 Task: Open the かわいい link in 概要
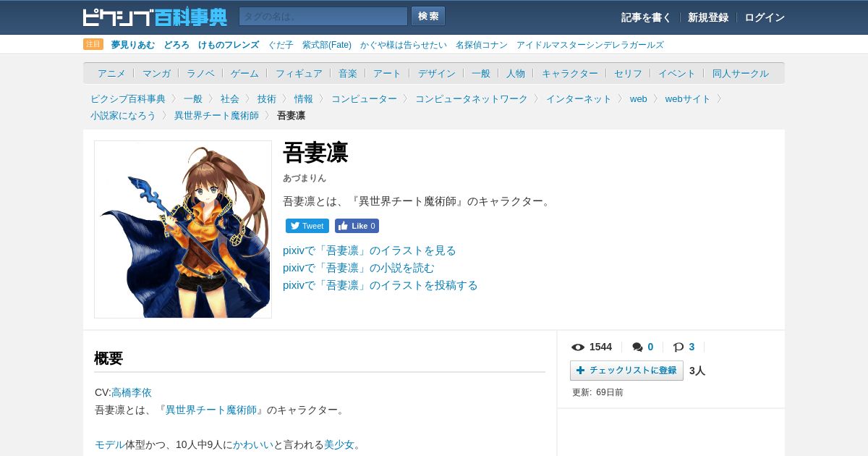253,444
